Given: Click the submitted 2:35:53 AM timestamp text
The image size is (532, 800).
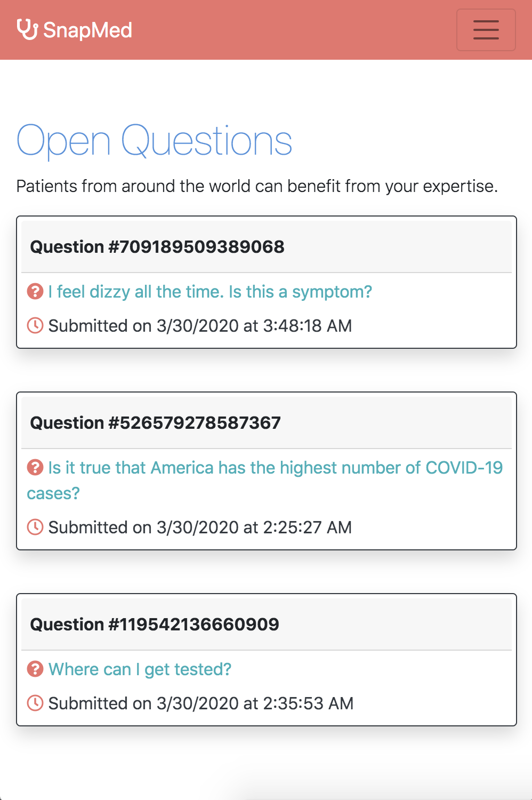Looking at the screenshot, I should point(201,703).
